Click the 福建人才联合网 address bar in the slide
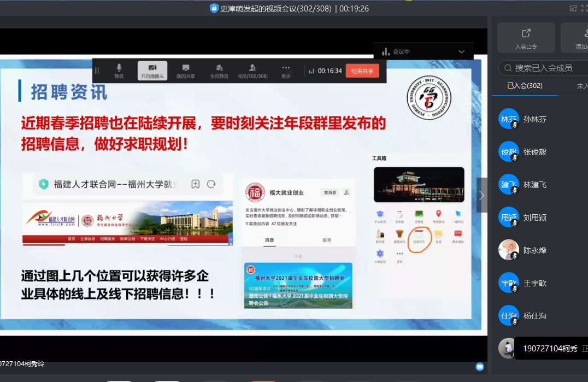Viewport: 588px width, 382px height. (x=127, y=184)
